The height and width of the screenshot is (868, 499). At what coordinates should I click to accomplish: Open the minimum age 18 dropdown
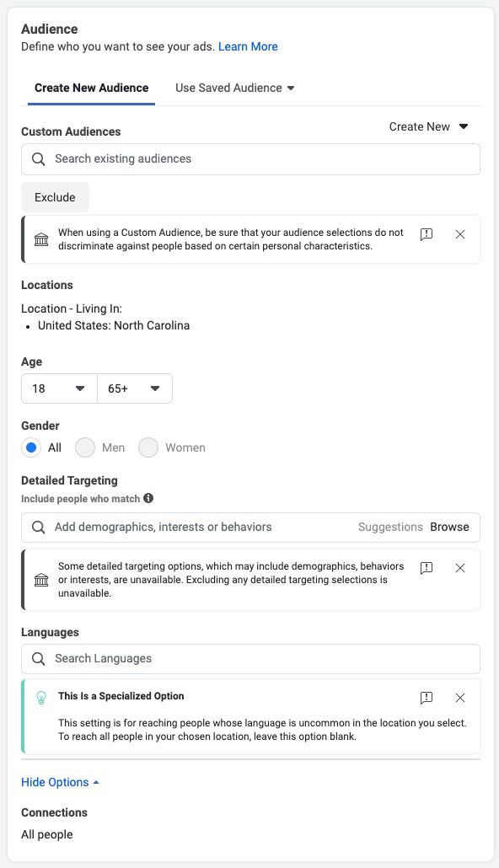coord(59,388)
